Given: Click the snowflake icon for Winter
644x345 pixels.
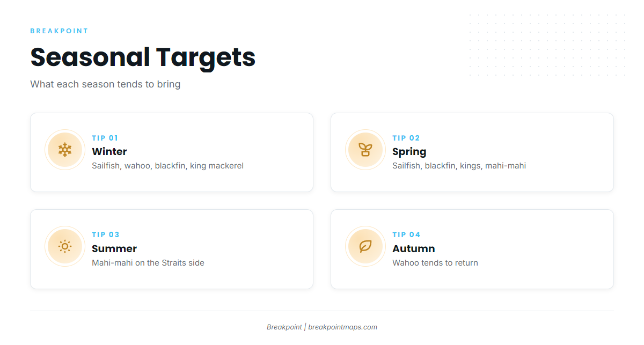Looking at the screenshot, I should coord(65,150).
